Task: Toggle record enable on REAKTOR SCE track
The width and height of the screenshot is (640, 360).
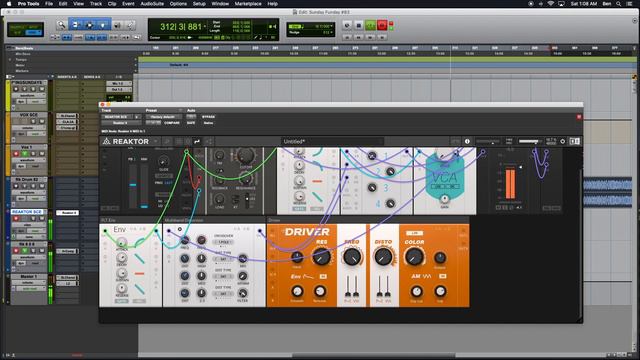Action: pyautogui.click(x=16, y=218)
